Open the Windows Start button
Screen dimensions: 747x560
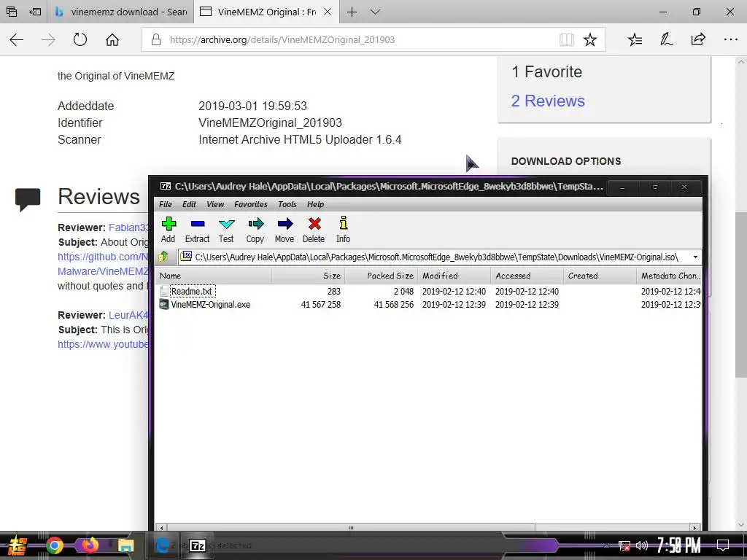[16, 545]
